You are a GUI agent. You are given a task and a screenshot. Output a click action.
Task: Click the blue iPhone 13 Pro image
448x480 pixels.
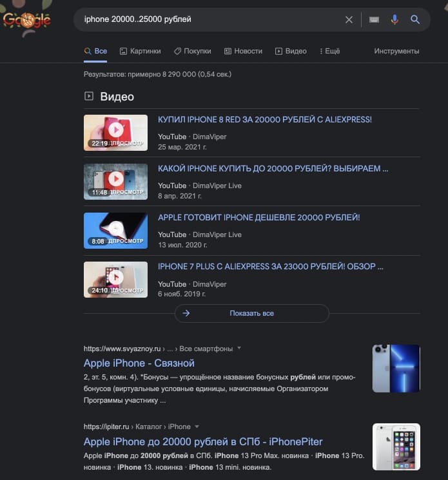tap(396, 369)
